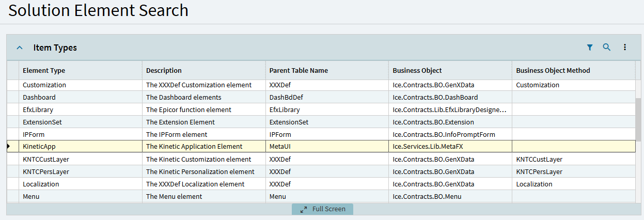Click the Localization business object method cell
Viewport: 644px width, 220px height.
[534, 184]
